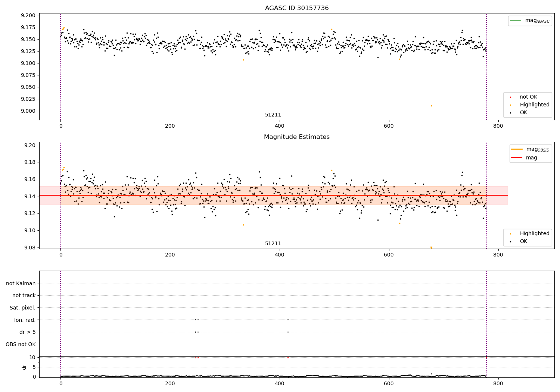560x392 pixels.
Task: Click the low orange outlier near 9.000
Action: pos(431,106)
